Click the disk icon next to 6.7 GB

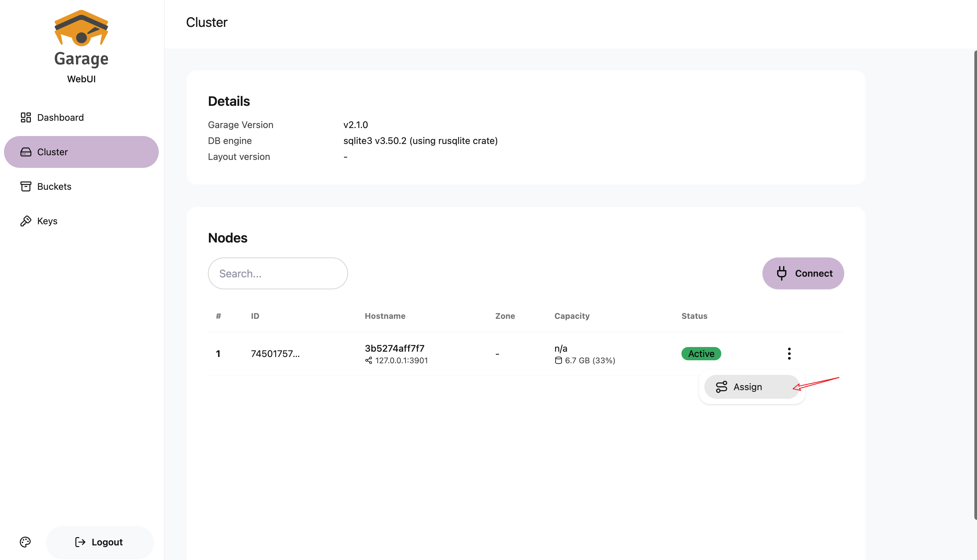[x=558, y=360]
